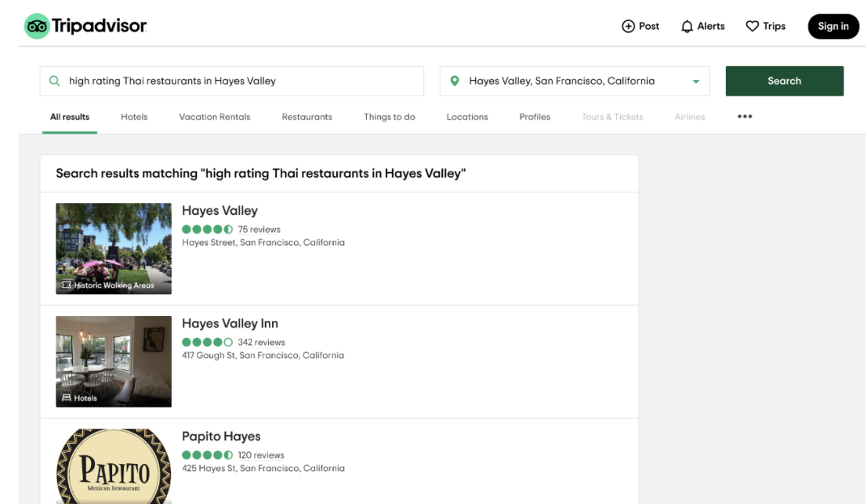Click the Post plus icon
The width and height of the screenshot is (867, 504).
click(x=628, y=27)
